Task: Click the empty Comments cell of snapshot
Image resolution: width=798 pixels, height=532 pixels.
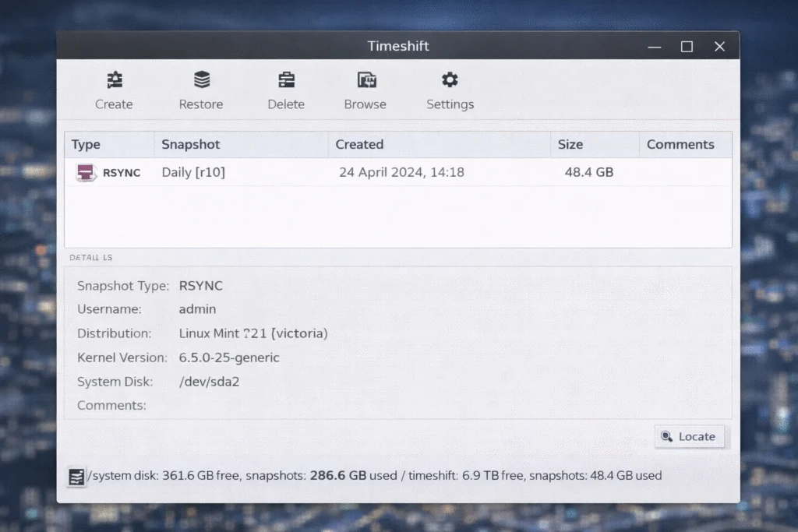Action: [x=685, y=172]
